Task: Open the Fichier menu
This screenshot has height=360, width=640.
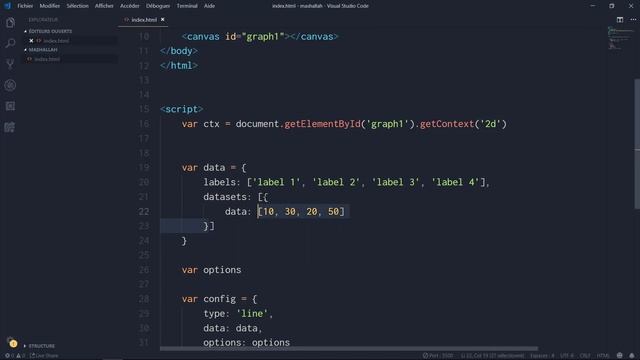Action: point(25,6)
